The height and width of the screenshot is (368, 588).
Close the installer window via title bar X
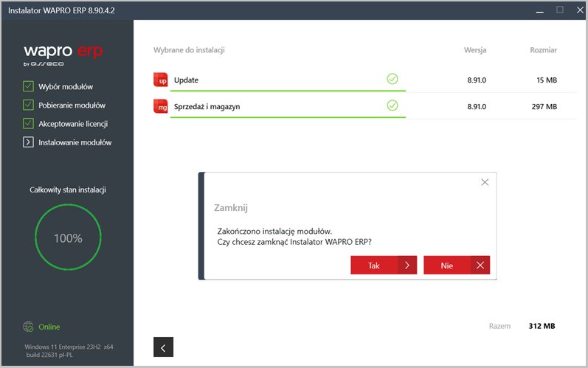pos(580,10)
